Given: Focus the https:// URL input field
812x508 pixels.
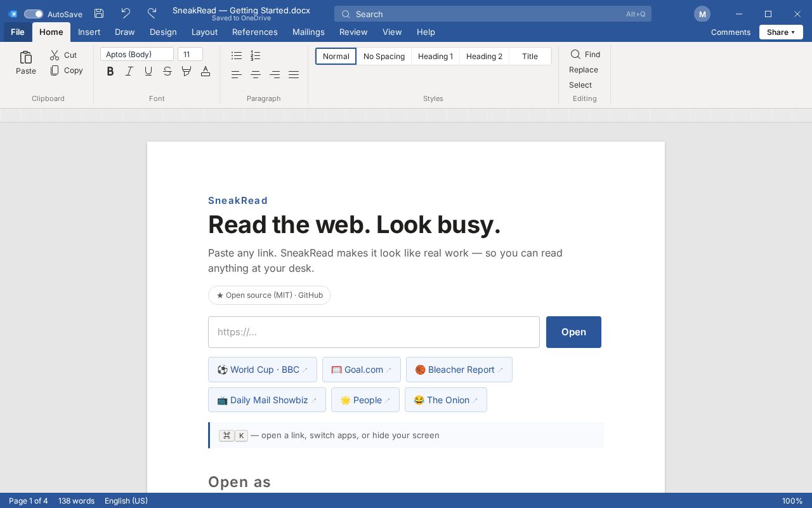Looking at the screenshot, I should coord(374,332).
